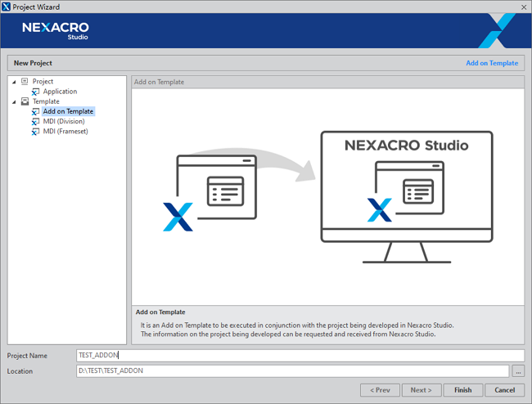Click the icon beside MDI (Frameset)
Screen dimensions: 532x404
click(35, 131)
